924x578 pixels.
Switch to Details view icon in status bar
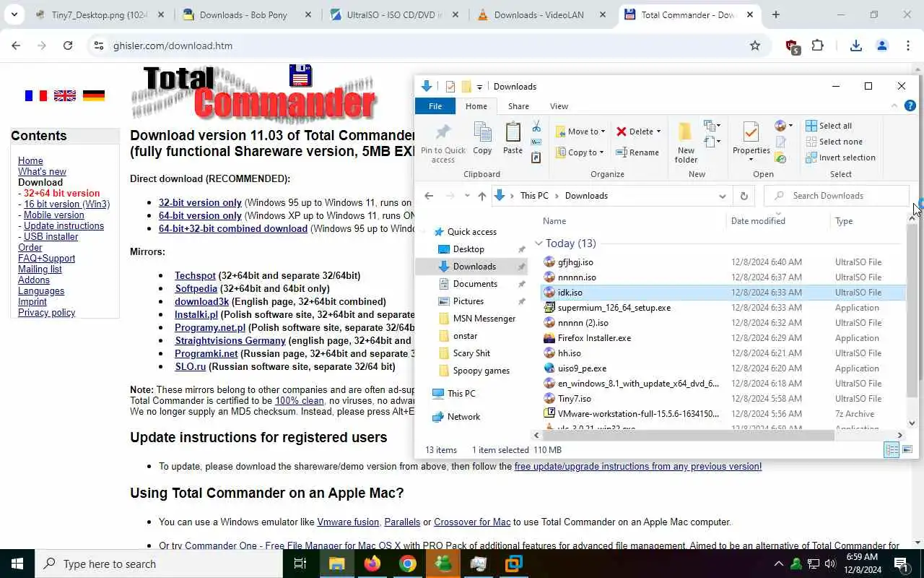[892, 450]
